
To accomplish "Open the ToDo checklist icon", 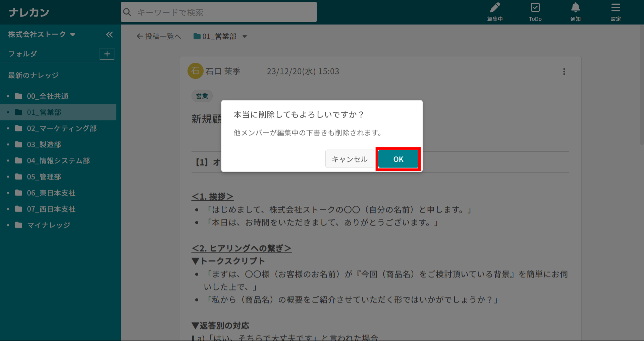I will [535, 12].
